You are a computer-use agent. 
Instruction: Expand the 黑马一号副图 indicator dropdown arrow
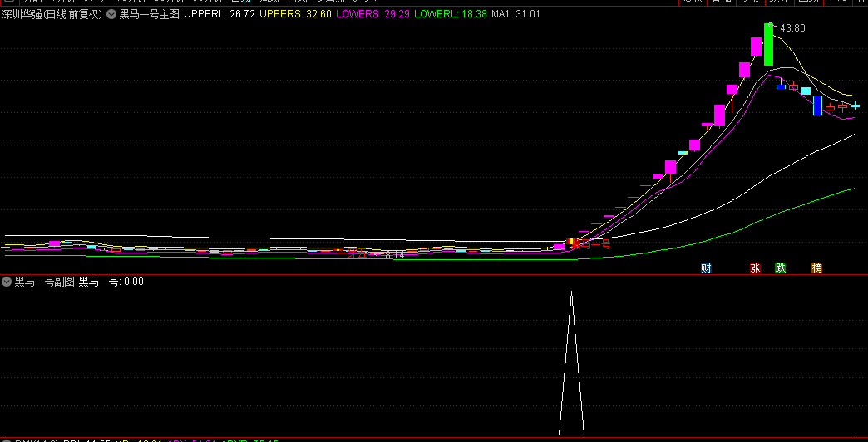click(7, 282)
